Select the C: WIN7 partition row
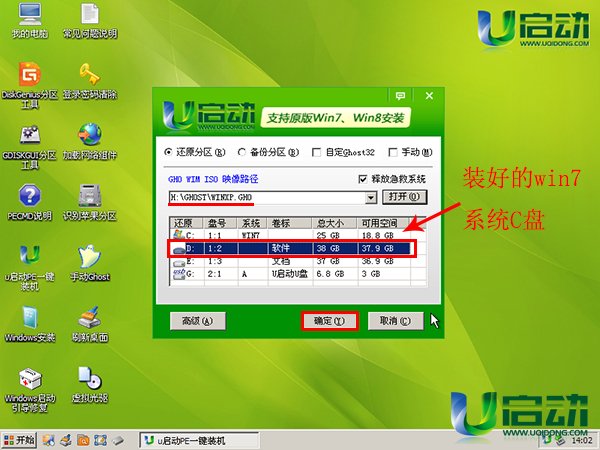 coord(290,233)
